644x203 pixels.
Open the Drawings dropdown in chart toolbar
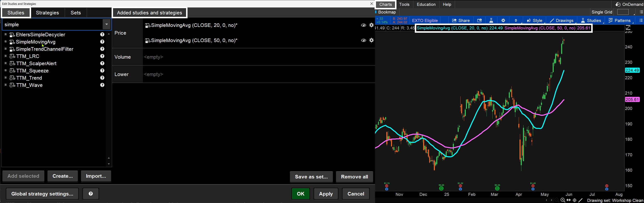pyautogui.click(x=562, y=20)
